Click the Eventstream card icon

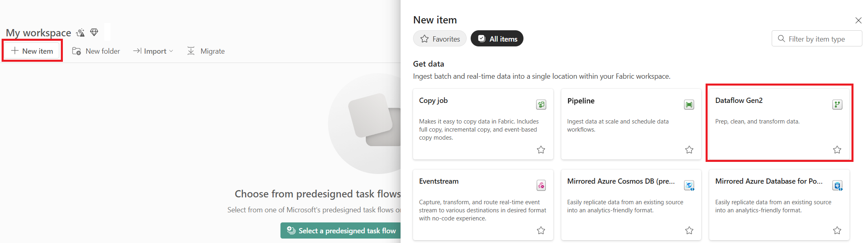pyautogui.click(x=541, y=185)
